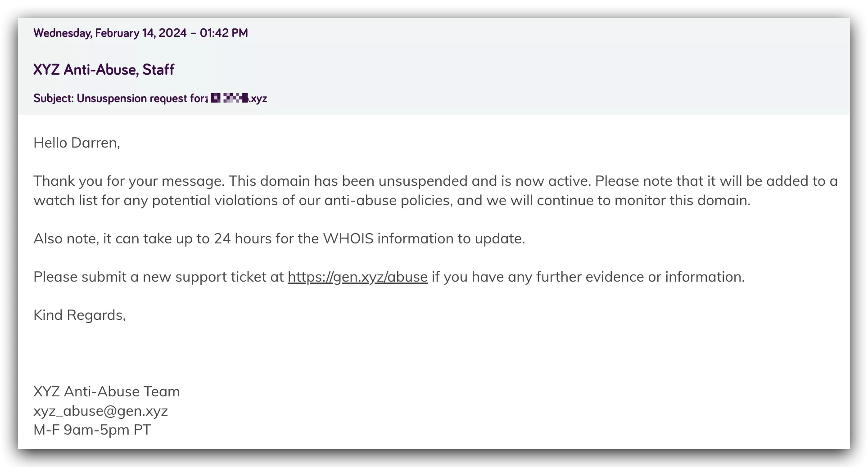Image resolution: width=868 pixels, height=467 pixels.
Task: Click the 'anti-abuse policies' phrase
Action: point(388,200)
